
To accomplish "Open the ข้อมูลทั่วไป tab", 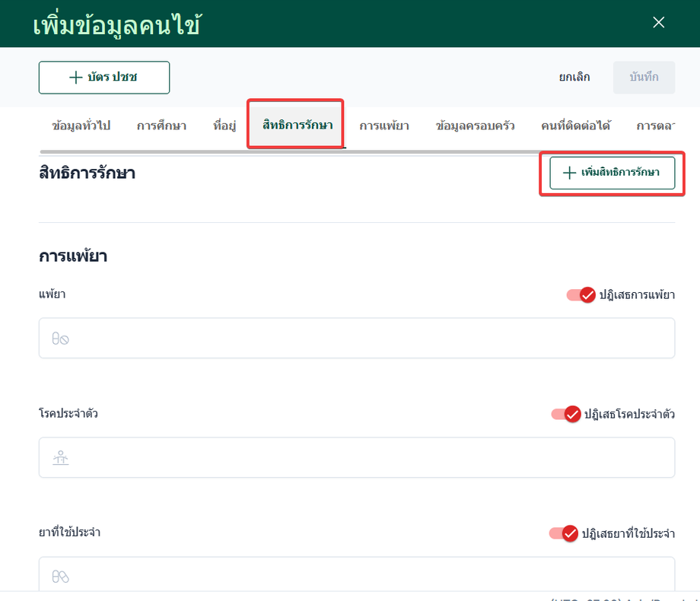I will pyautogui.click(x=81, y=126).
